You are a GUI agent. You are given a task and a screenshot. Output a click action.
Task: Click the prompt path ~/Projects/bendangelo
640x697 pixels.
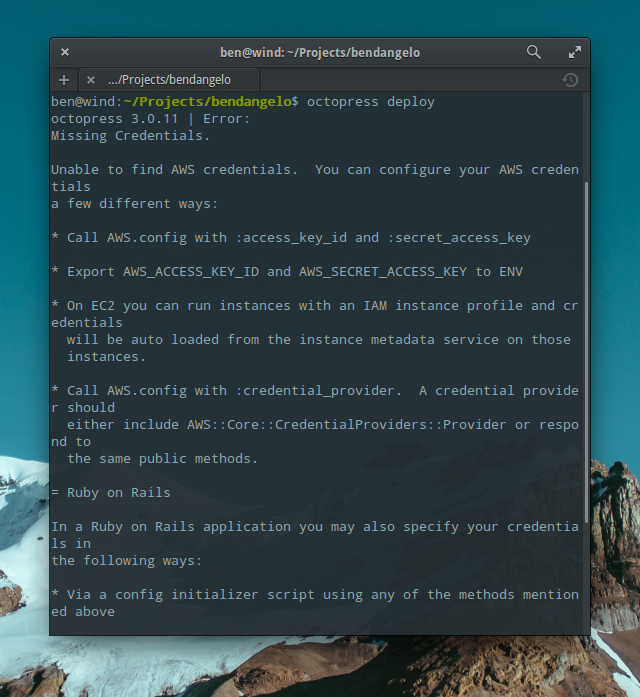(207, 102)
